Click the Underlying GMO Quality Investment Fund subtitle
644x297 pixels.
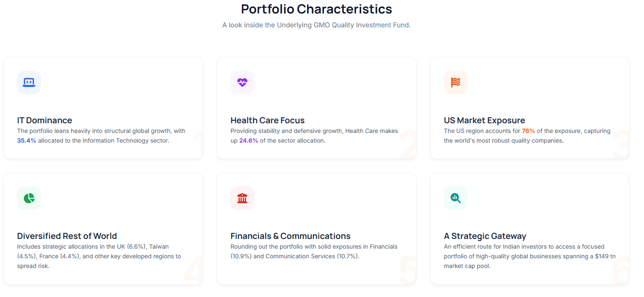(x=316, y=25)
